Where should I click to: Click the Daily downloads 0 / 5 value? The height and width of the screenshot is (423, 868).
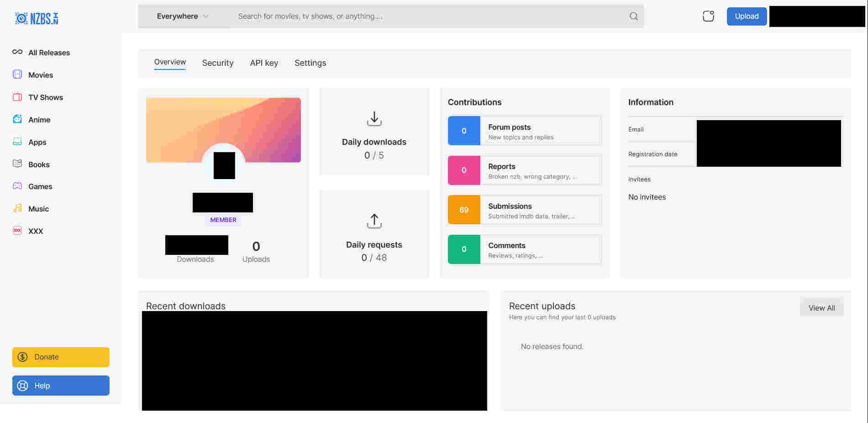point(374,155)
